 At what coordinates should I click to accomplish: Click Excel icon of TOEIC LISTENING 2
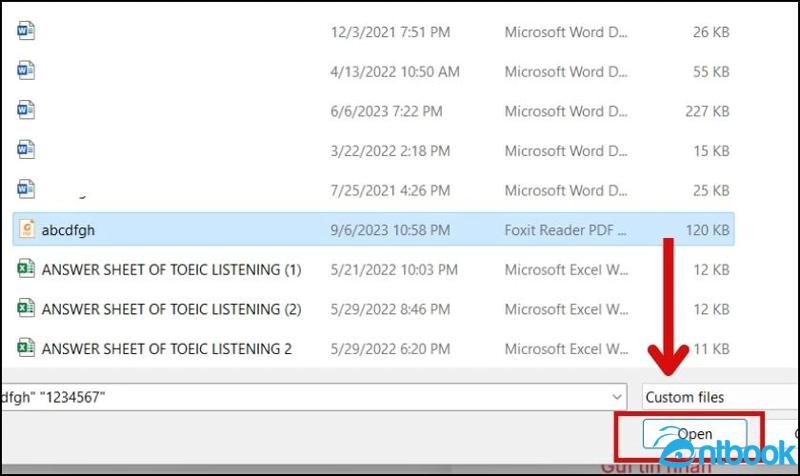[x=26, y=347]
